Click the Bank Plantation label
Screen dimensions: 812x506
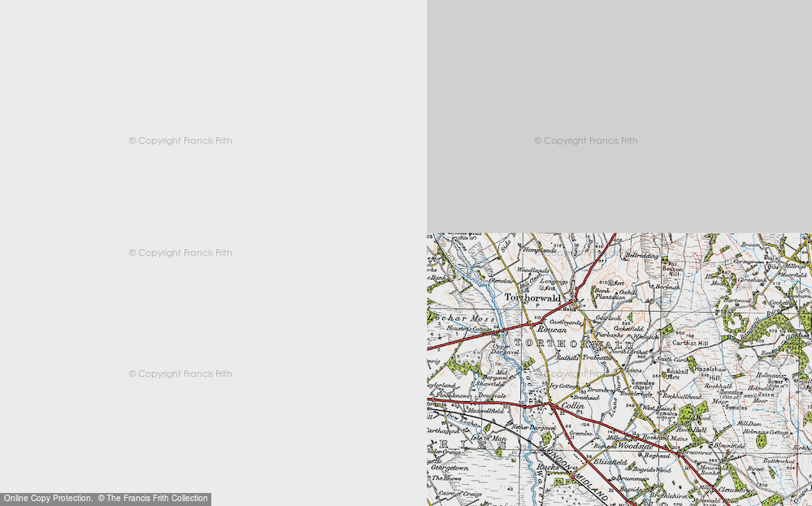610,294
